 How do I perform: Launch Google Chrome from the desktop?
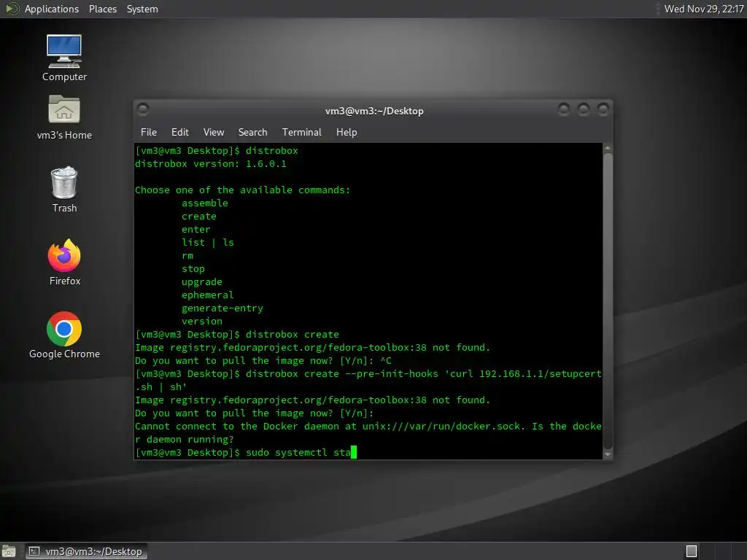[x=64, y=335]
